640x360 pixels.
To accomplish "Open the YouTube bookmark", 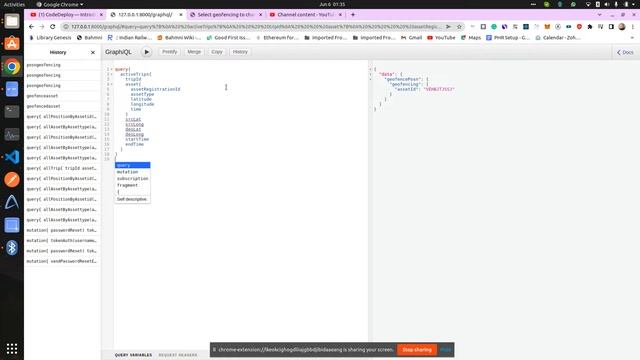I will pyautogui.click(x=441, y=38).
